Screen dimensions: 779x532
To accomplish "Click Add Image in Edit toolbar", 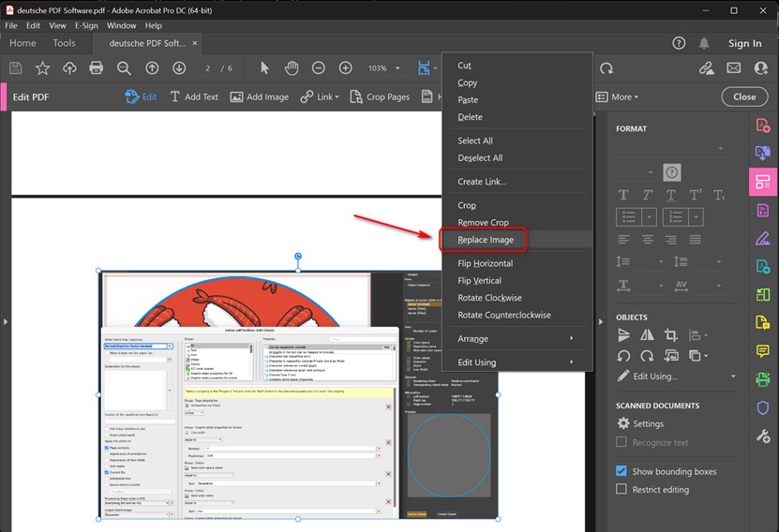I will click(260, 96).
